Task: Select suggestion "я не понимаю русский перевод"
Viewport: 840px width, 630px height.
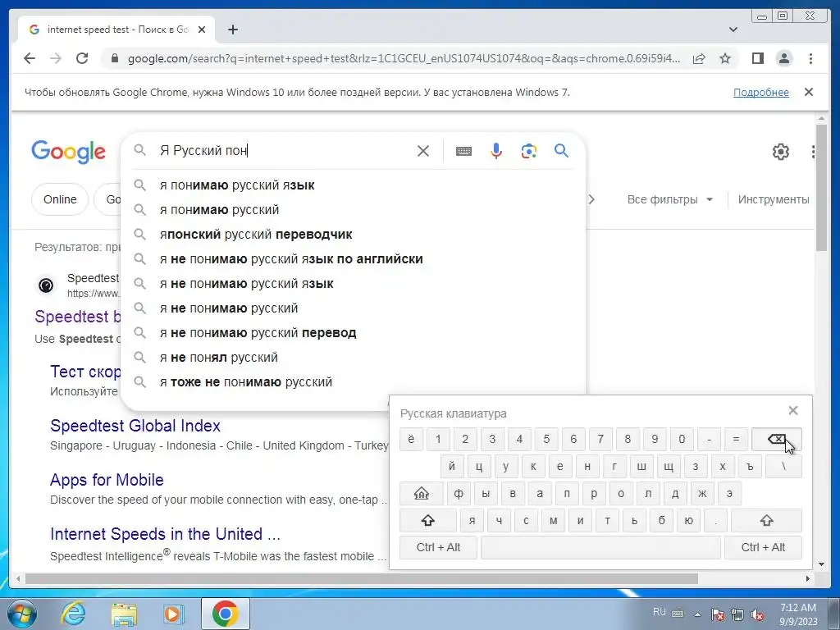Action: pos(354,333)
